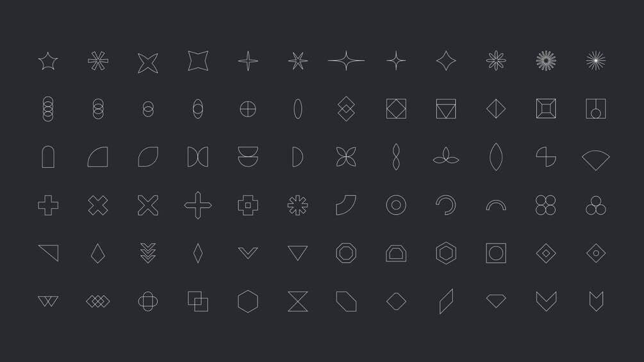The width and height of the screenshot is (644, 362).
Task: Click the triple downward chevrons icon
Action: [148, 253]
